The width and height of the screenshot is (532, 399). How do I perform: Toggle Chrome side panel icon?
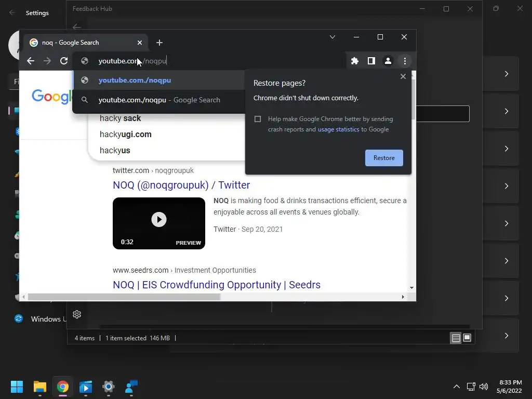pyautogui.click(x=371, y=61)
